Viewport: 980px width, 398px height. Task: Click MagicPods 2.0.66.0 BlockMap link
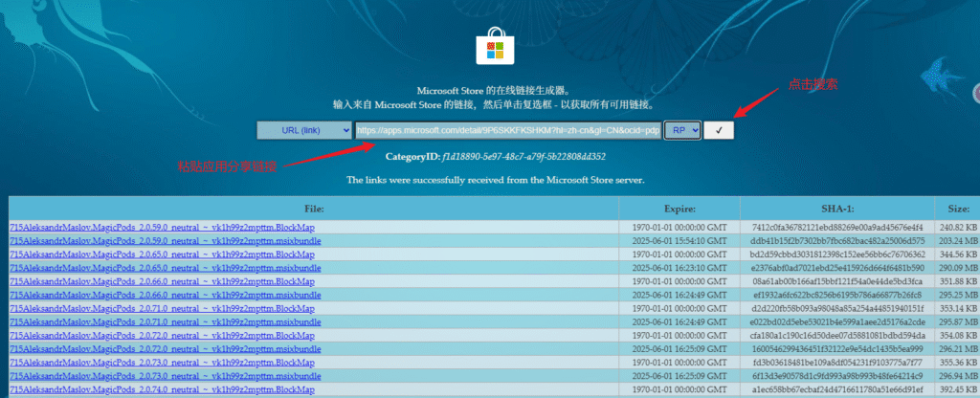(x=163, y=281)
